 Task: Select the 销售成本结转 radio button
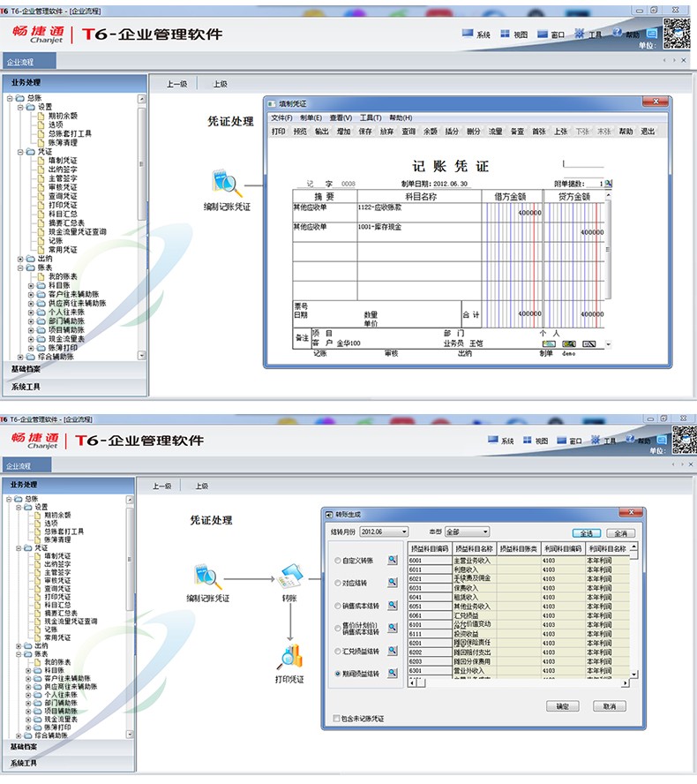point(338,606)
